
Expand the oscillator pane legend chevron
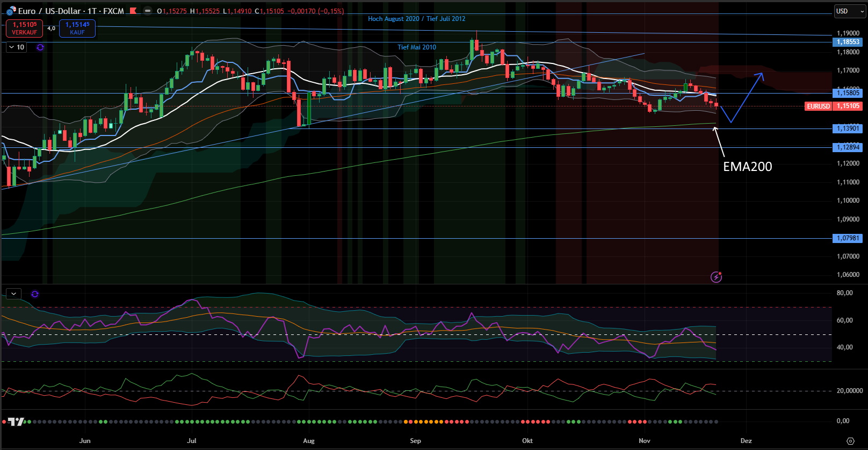coord(13,294)
